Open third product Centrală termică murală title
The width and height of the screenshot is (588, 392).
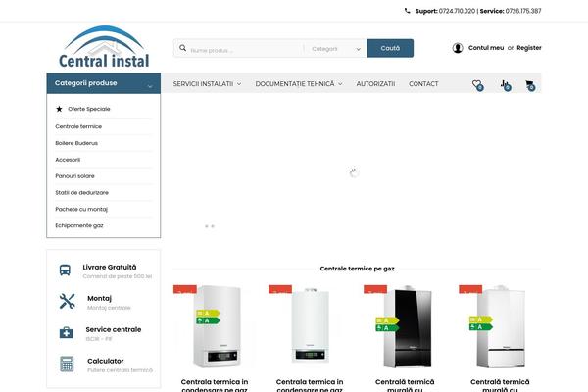(x=405, y=386)
